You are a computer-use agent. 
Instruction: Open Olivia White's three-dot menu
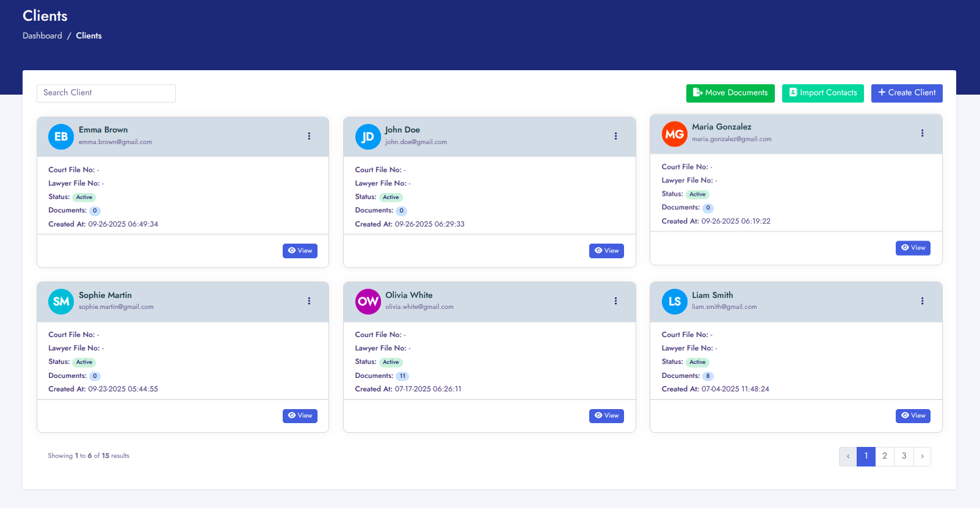point(615,301)
